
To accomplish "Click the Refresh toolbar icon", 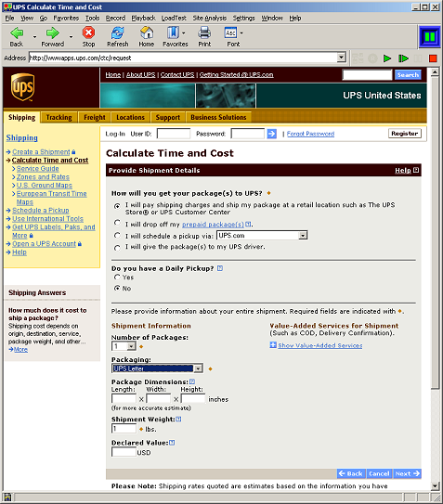I will pyautogui.click(x=117, y=32).
